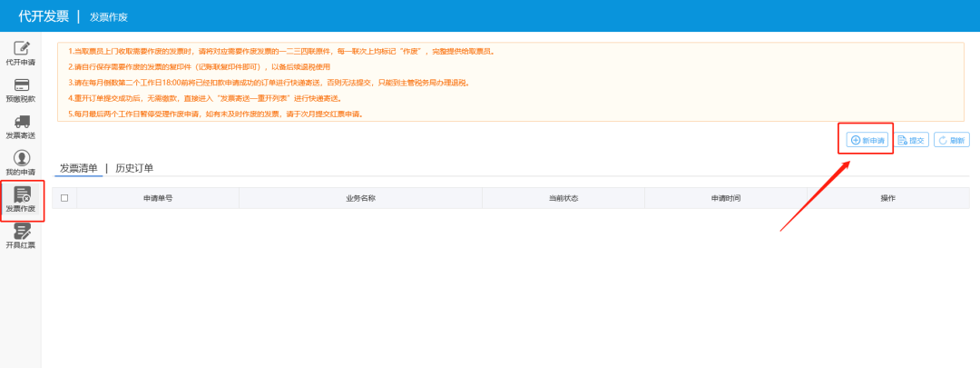The height and width of the screenshot is (368, 980).
Task: Open 我的申请 user icon
Action: pyautogui.click(x=21, y=163)
